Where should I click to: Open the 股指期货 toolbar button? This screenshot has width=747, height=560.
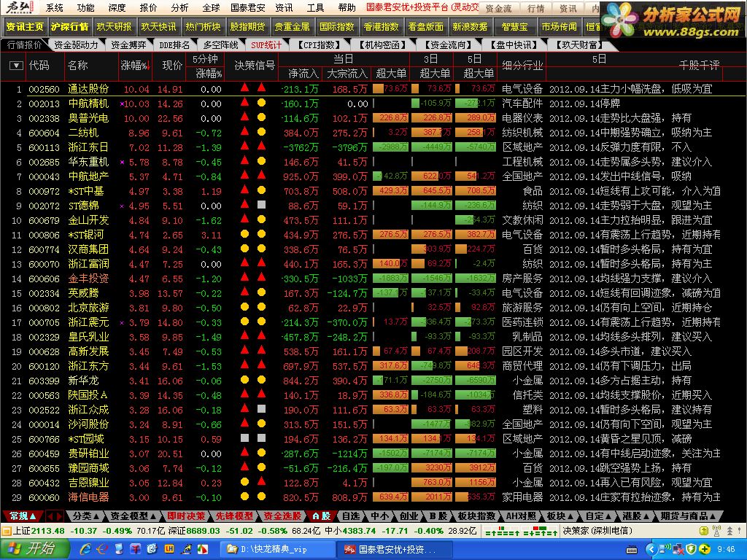(247, 27)
